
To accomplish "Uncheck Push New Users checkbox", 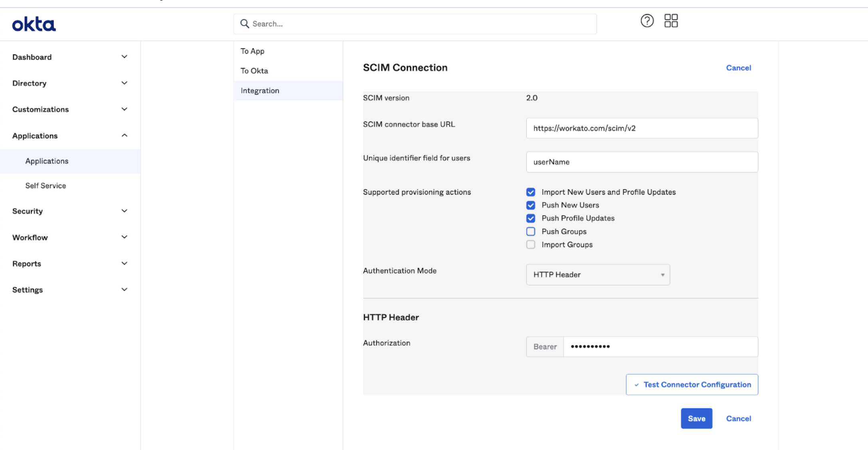I will pyautogui.click(x=530, y=205).
